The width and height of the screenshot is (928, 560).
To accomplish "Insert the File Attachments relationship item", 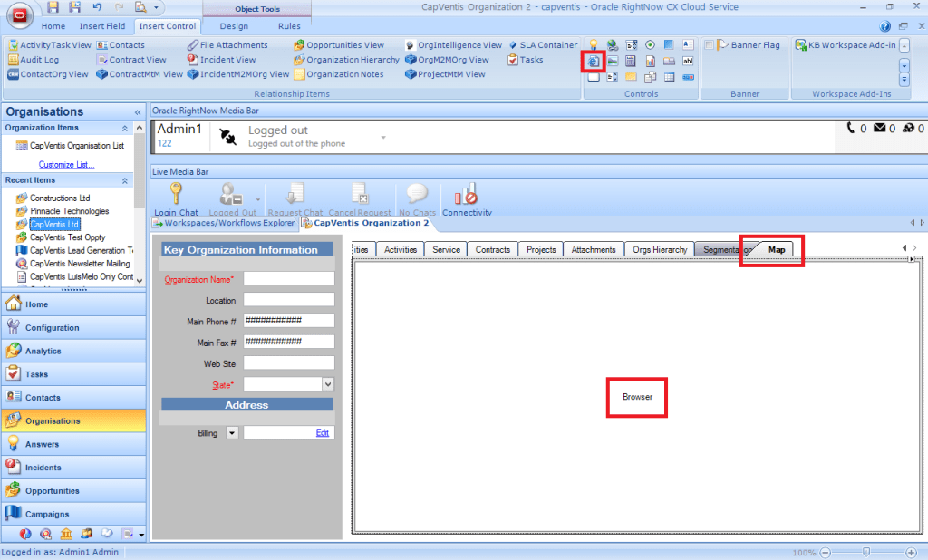I will (227, 45).
